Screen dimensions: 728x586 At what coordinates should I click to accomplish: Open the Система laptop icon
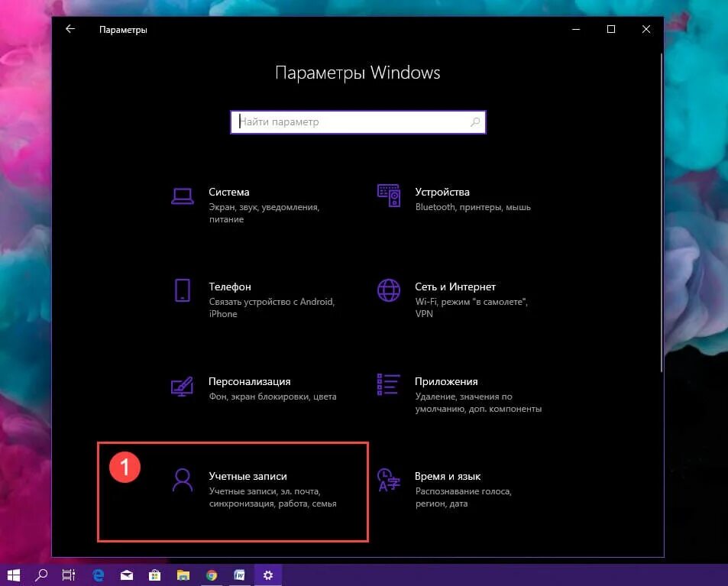pyautogui.click(x=183, y=196)
